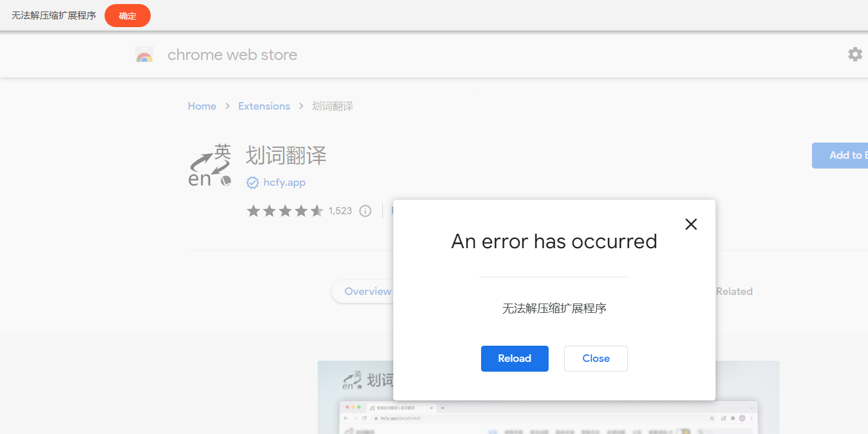The image size is (868, 434).
Task: Click the 1,523 ratings count
Action: click(x=340, y=211)
